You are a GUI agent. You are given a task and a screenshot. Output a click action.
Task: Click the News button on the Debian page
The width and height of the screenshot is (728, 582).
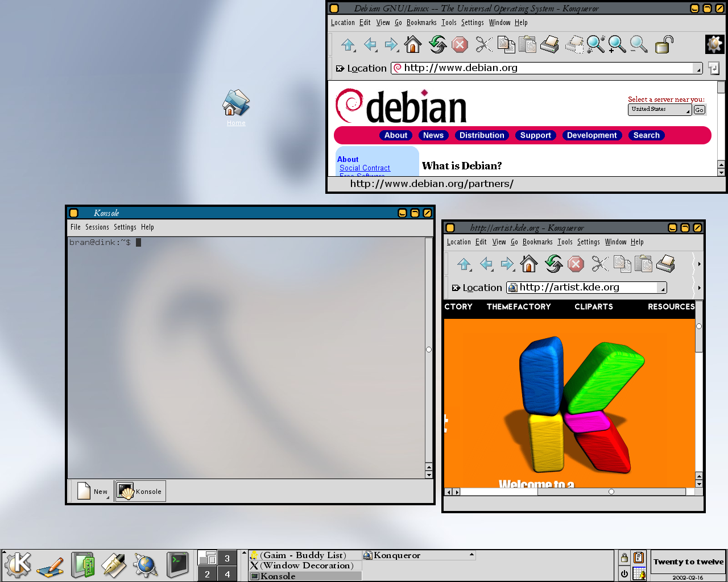tap(433, 135)
